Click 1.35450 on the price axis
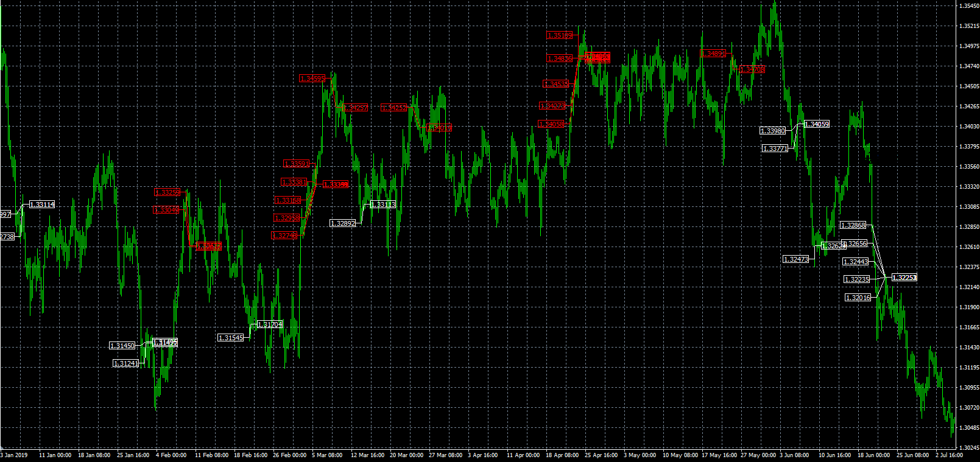 (968, 6)
